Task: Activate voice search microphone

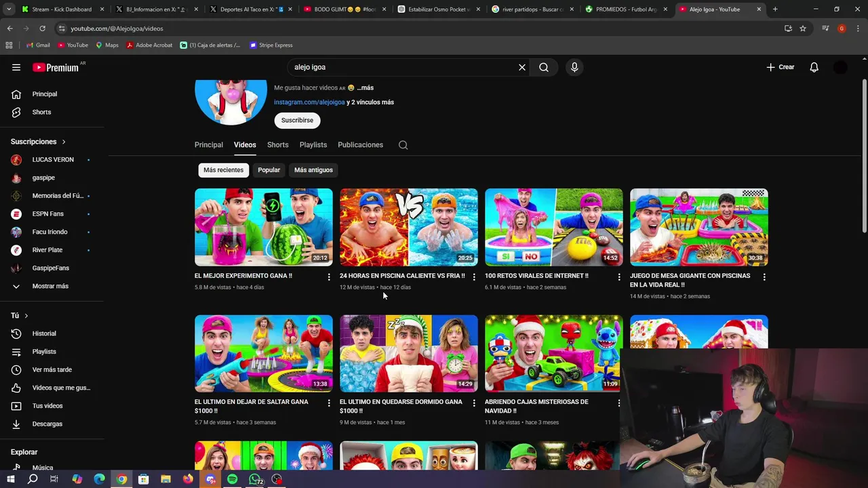Action: tap(574, 67)
